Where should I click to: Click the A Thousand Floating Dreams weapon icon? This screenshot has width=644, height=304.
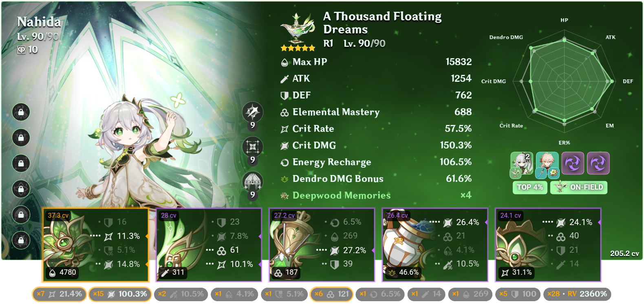(298, 28)
